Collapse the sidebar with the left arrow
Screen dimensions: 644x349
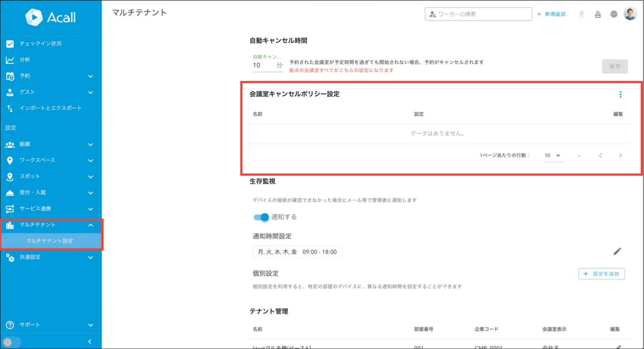click(90, 342)
